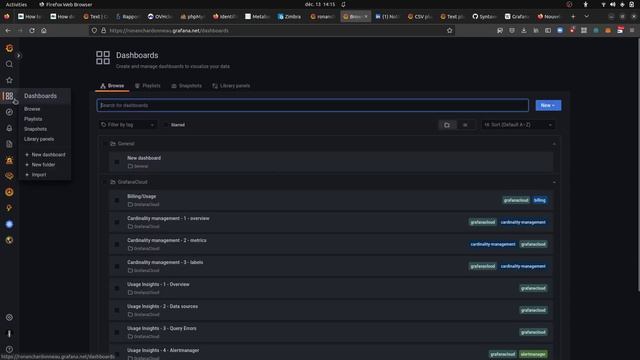Click the Firefox back arrow
The width and height of the screenshot is (640, 360).
point(8,31)
